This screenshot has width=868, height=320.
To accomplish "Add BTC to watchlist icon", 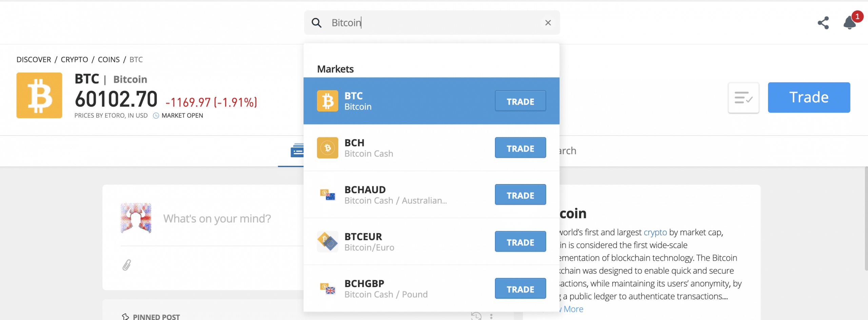I will tap(743, 98).
